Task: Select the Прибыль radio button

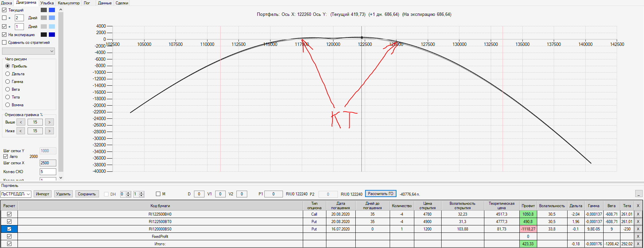Action: click(x=7, y=66)
